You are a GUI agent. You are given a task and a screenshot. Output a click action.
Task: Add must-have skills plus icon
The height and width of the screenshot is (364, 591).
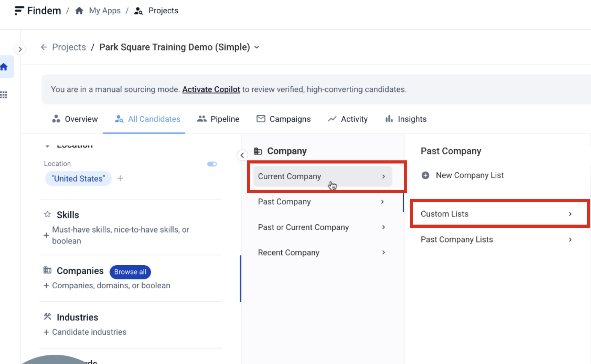46,235
